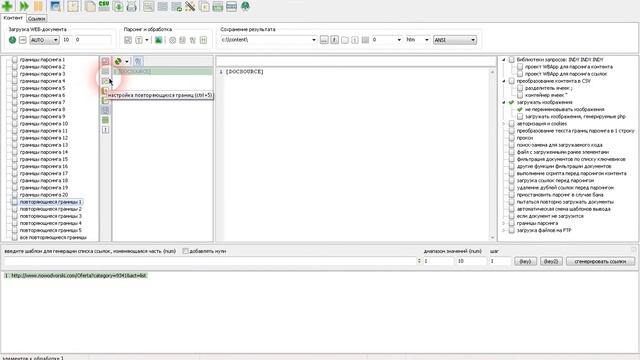Click the orange pause icon in toolbar
Screen dimensions: 640x360
pyautogui.click(x=38, y=6)
